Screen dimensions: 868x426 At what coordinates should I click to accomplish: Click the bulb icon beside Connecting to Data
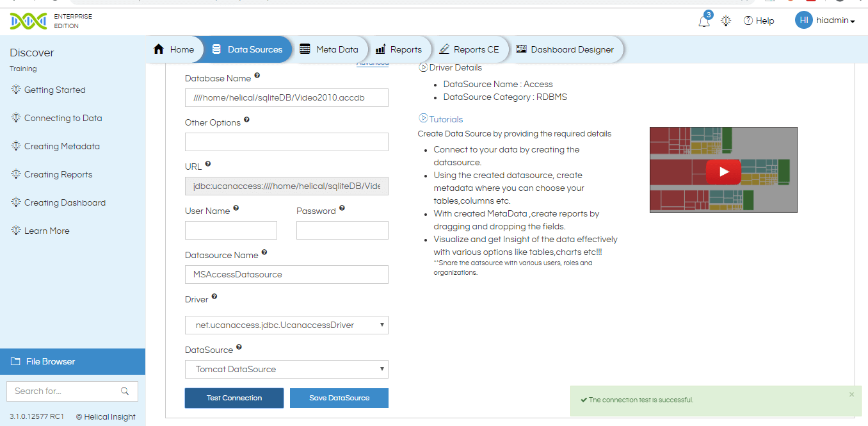pyautogui.click(x=16, y=118)
